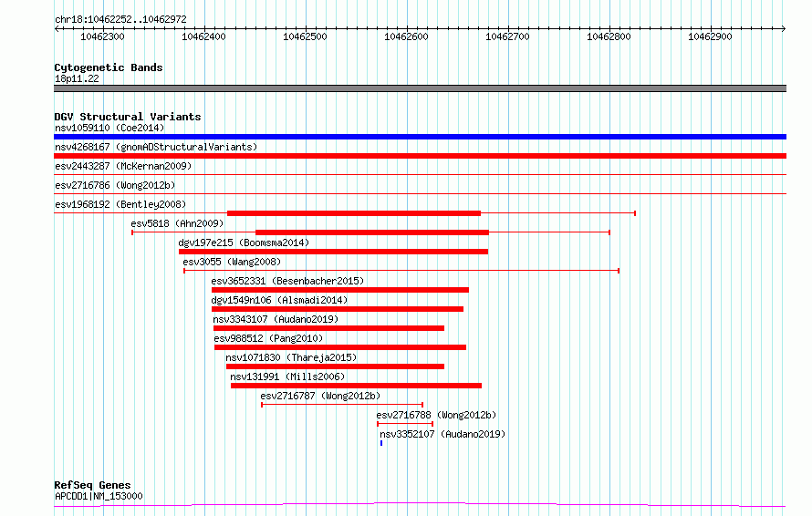
Task: Click the DGV Structural Variants track title
Action: coord(128,117)
